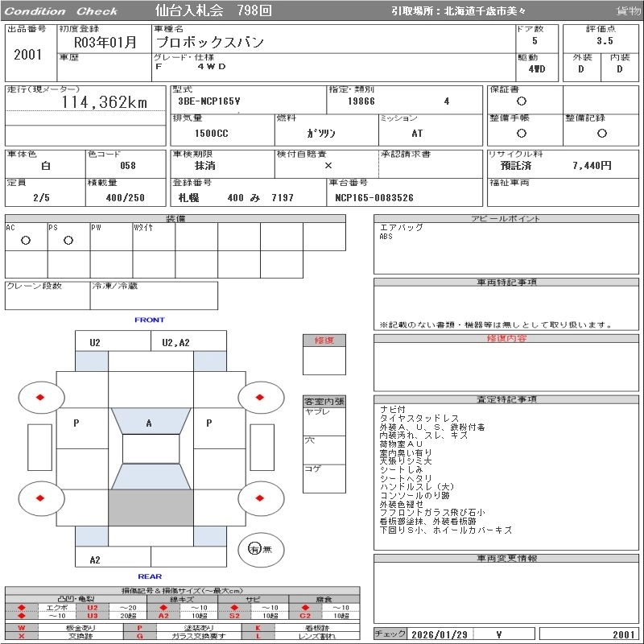
Task: Click the spare tire 有/無 circle
Action: coord(255,548)
